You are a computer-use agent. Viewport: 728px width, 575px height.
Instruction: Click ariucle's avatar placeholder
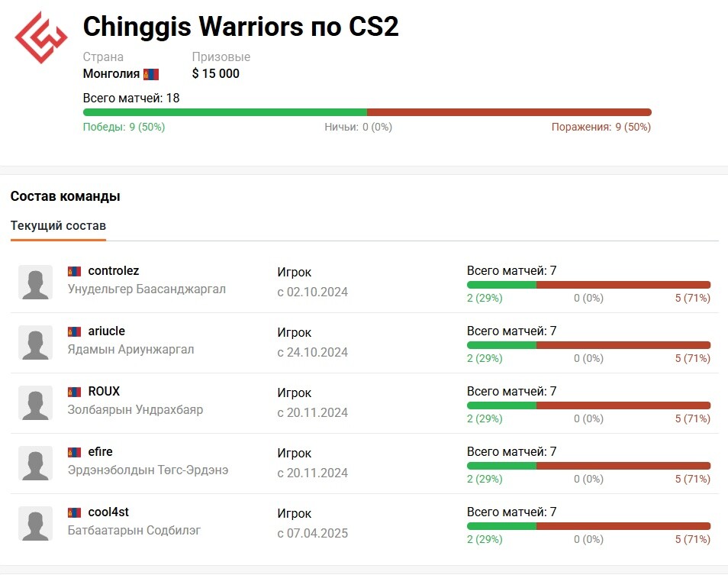coord(35,343)
